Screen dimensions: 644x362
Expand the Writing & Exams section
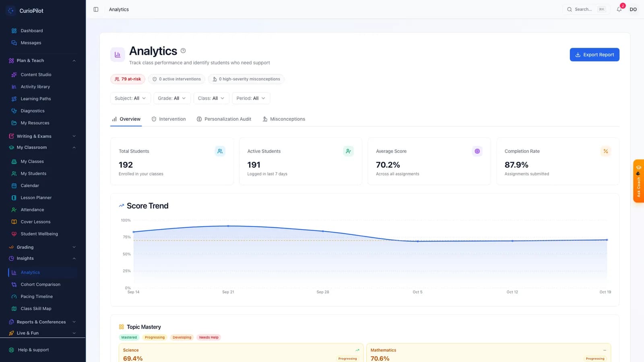[x=43, y=136]
